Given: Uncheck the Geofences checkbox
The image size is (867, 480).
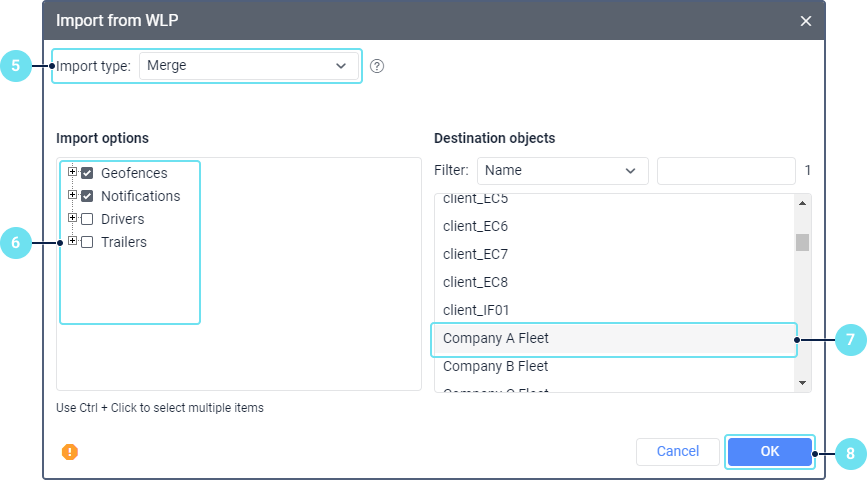Looking at the screenshot, I should point(87,173).
